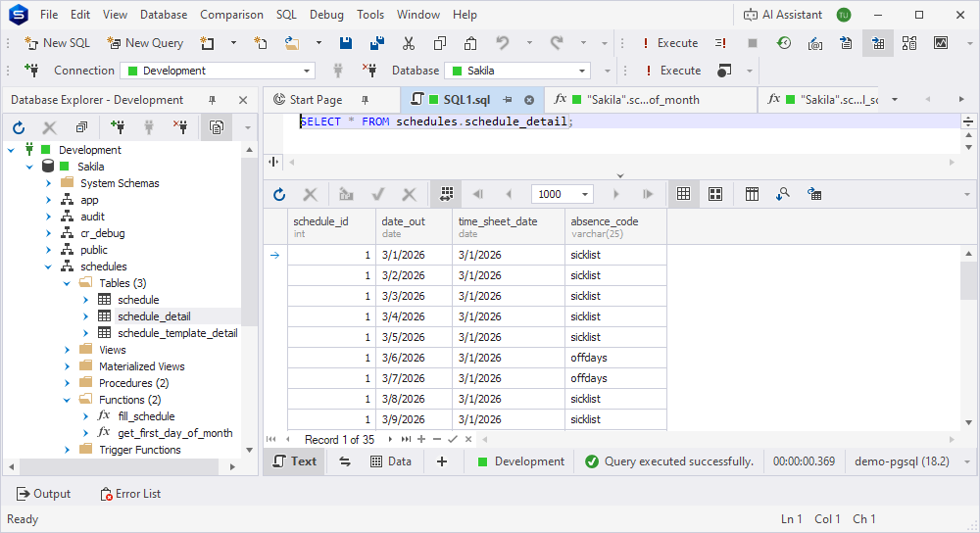
Task: Click the AI Assistant button
Action: tap(782, 15)
